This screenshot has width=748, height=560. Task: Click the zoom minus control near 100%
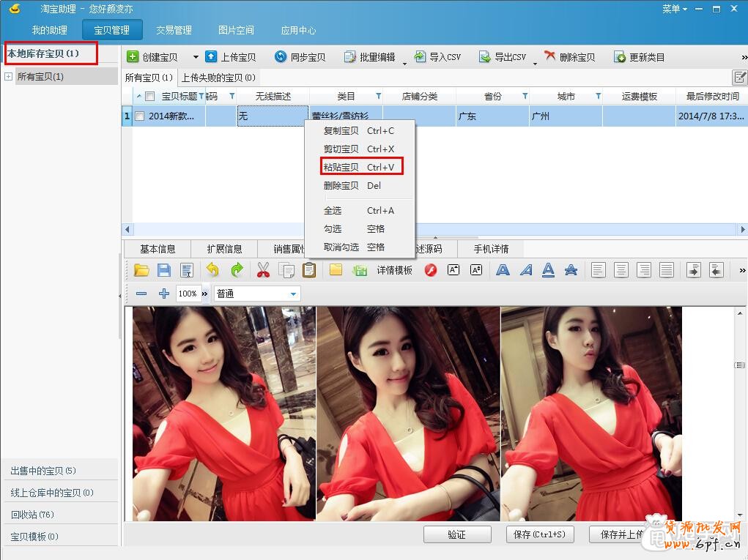pos(141,294)
